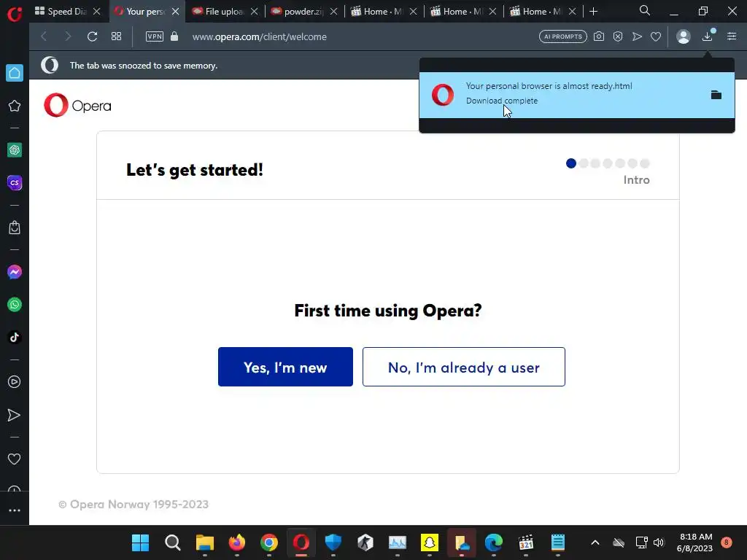This screenshot has height=560, width=747.
Task: Open the profile account icon
Action: (x=683, y=36)
